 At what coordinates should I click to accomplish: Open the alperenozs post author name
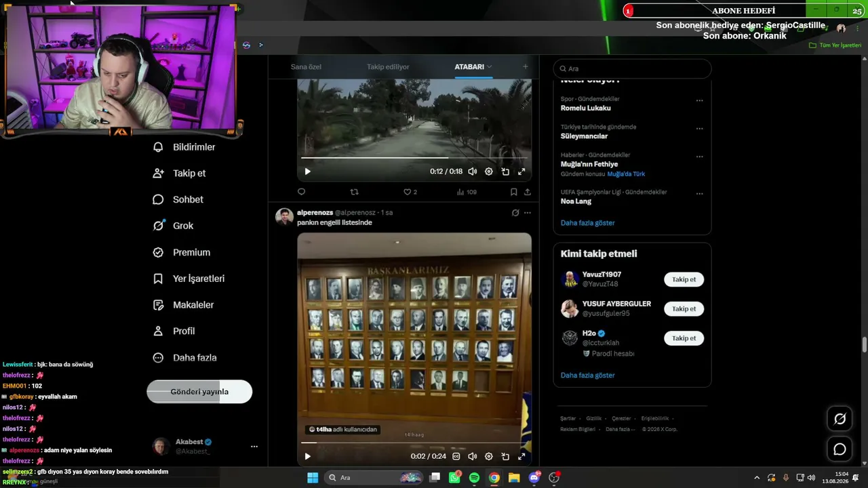coord(315,212)
